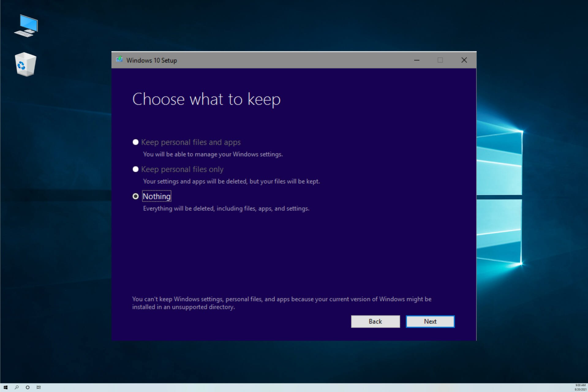The width and height of the screenshot is (588, 392).
Task: Go to the next setup step
Action: (430, 322)
